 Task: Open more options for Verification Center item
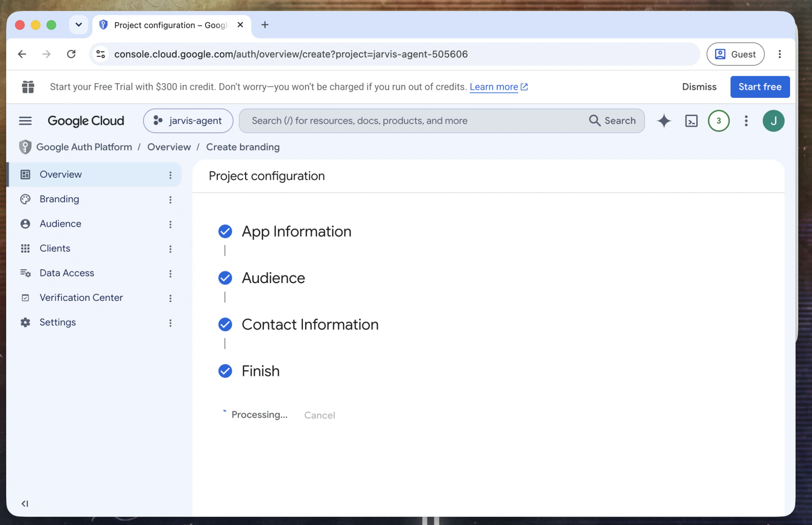tap(171, 298)
